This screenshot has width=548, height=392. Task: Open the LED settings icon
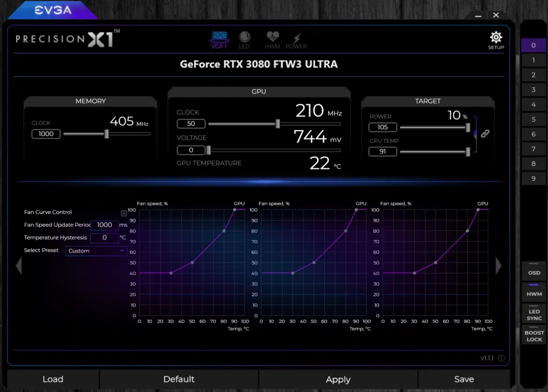(x=244, y=40)
